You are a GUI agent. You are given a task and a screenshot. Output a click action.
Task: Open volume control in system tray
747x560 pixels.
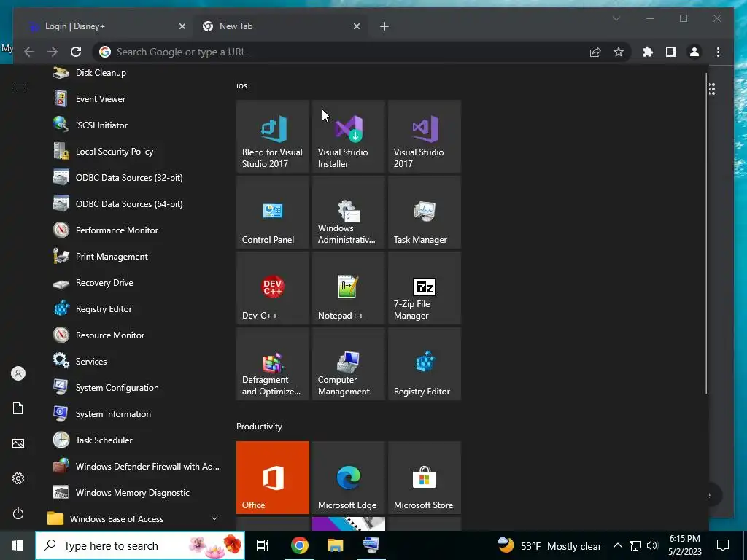[x=653, y=545]
